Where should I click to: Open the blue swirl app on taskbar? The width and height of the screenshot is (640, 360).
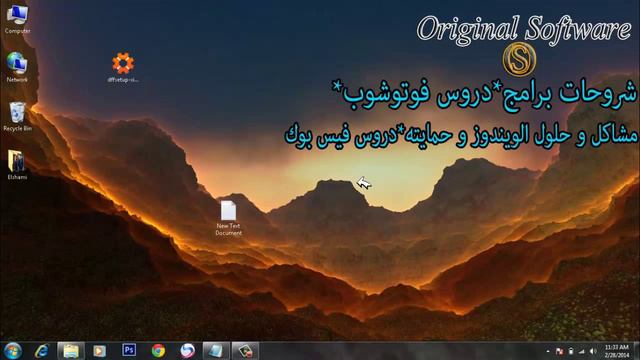187,351
